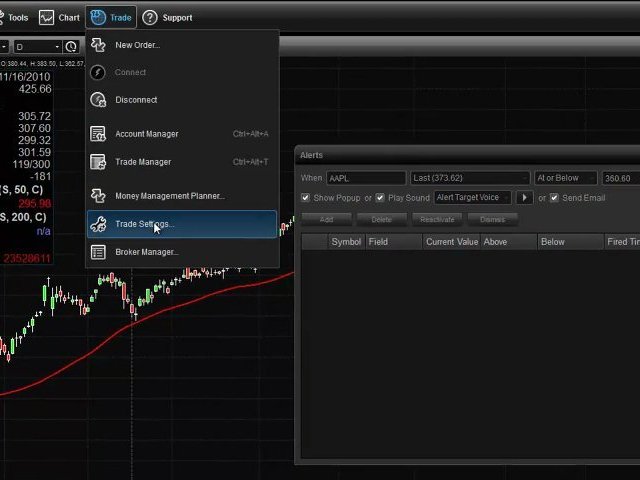Click the Trade Settings wrench icon

[98, 224]
